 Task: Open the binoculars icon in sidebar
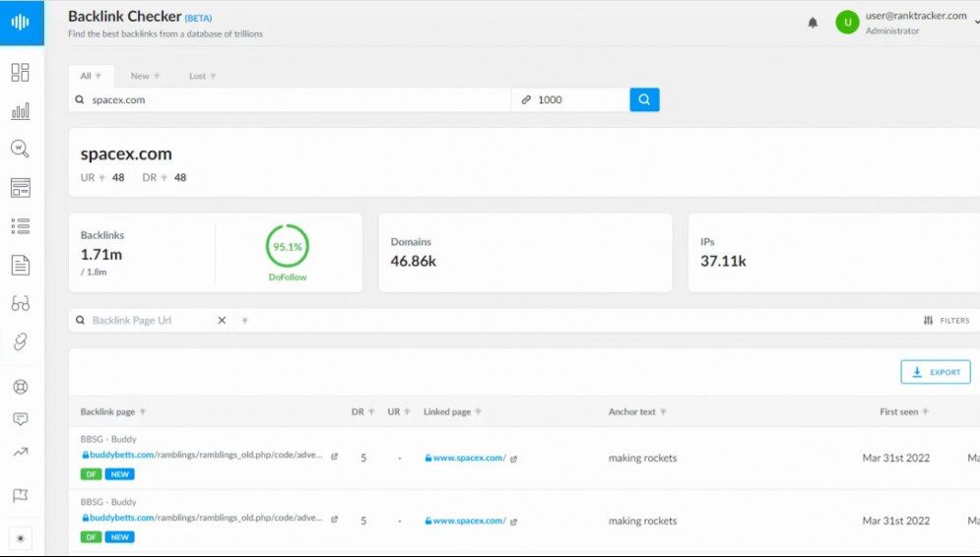click(x=20, y=303)
